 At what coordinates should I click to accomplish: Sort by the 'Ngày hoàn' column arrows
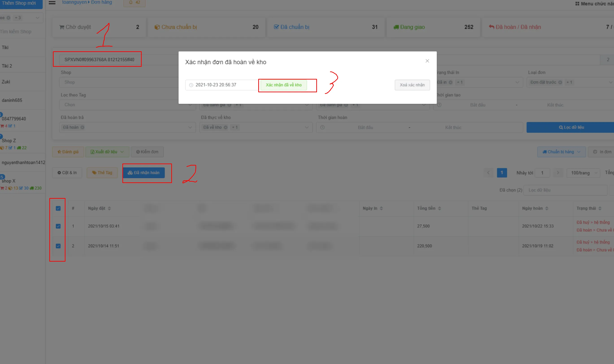coord(547,209)
